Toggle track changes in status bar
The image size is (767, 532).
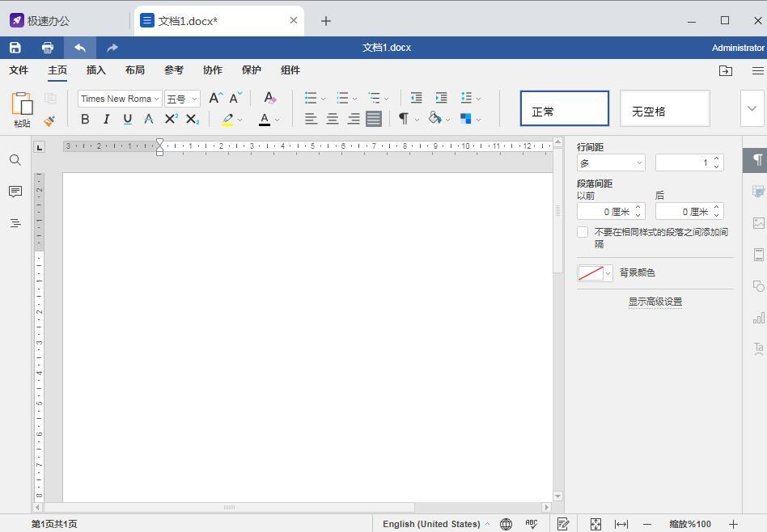pos(563,524)
